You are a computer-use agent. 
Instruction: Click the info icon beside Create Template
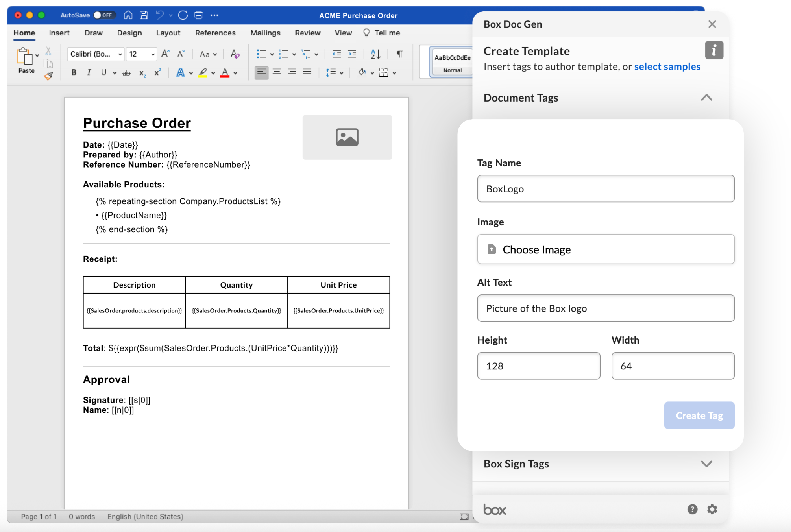point(714,50)
